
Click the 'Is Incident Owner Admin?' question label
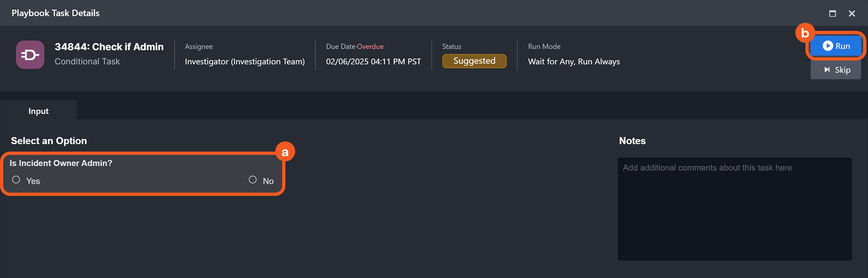[61, 163]
